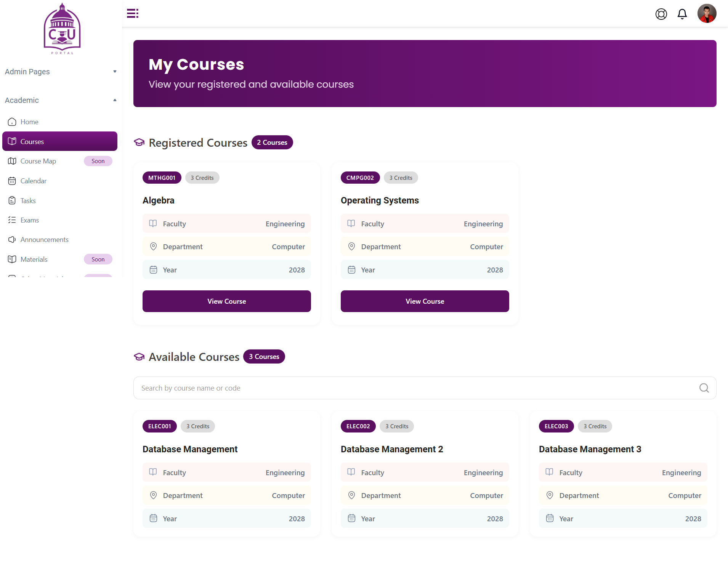Click the Announcements megaphone icon

coord(12,240)
